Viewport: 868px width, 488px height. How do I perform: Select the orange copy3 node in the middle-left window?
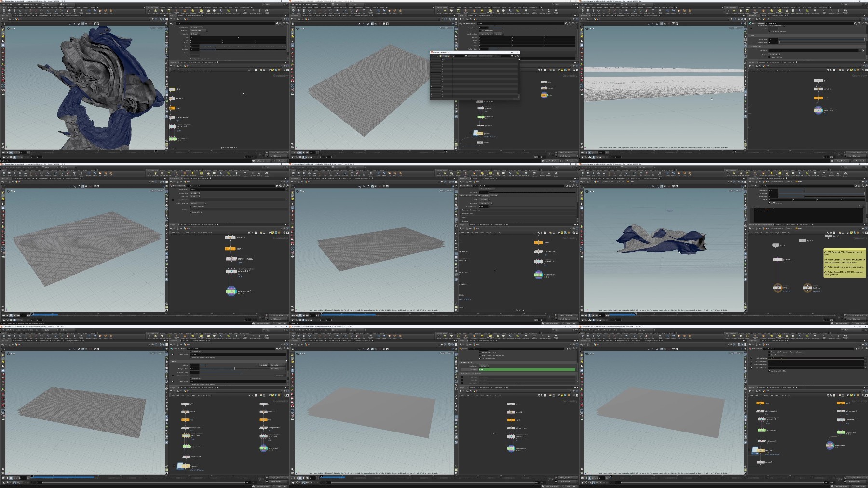coord(231,249)
